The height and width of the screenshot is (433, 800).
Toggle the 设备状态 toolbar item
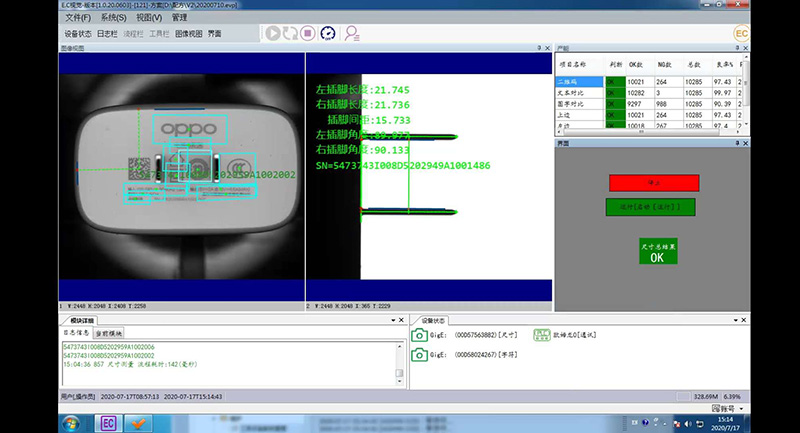pyautogui.click(x=78, y=34)
